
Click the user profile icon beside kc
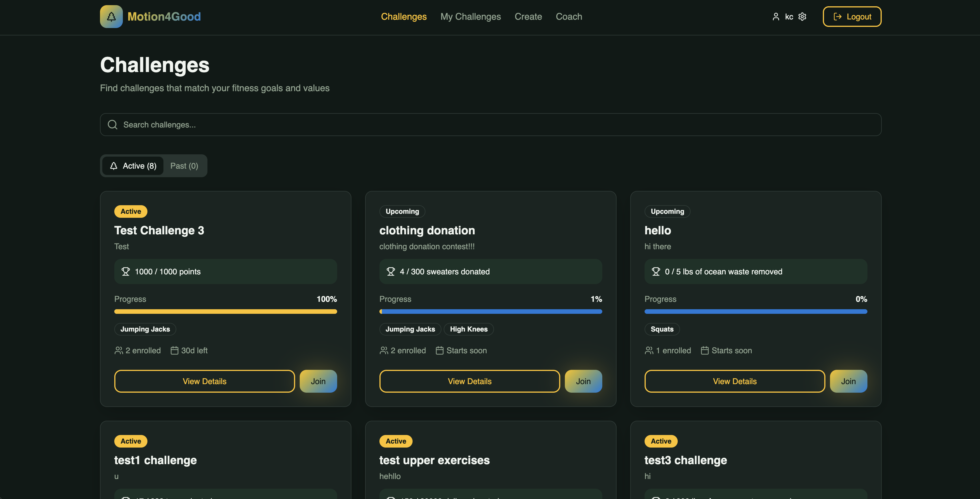click(x=776, y=16)
